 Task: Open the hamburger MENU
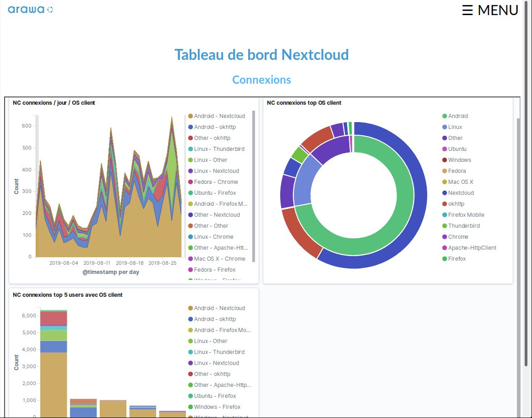coord(490,10)
